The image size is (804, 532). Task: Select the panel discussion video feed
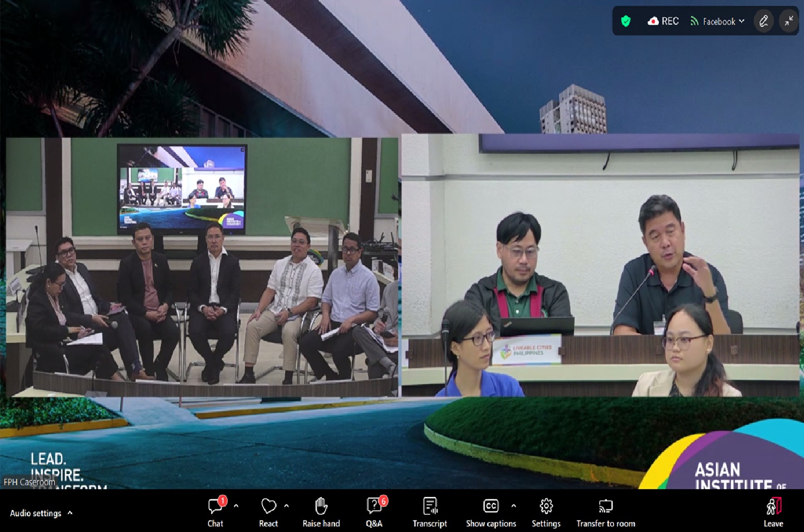(x=202, y=267)
